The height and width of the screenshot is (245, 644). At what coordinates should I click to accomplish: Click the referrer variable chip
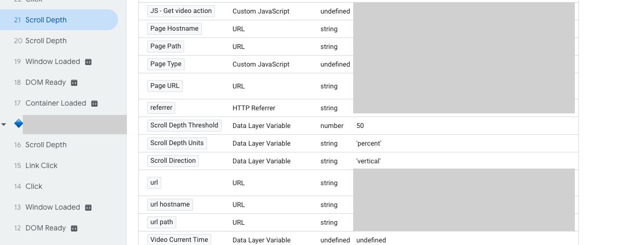point(161,108)
